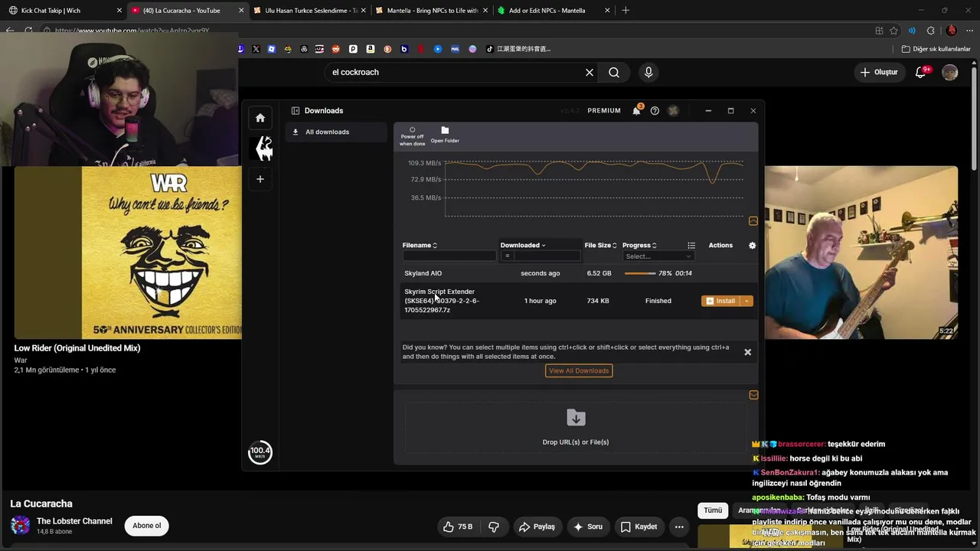Open the Install button dropdown arrow
Screen dimensions: 980x551
[x=746, y=301]
